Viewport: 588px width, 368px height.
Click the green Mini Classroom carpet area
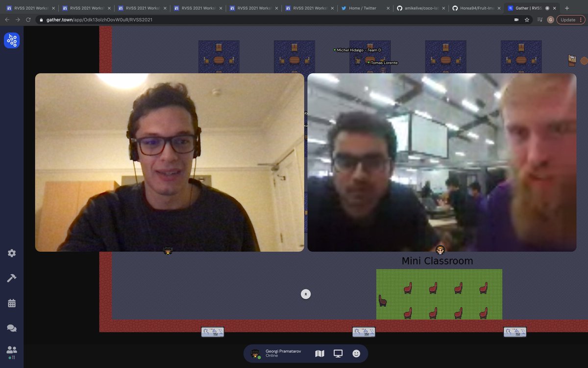point(439,294)
